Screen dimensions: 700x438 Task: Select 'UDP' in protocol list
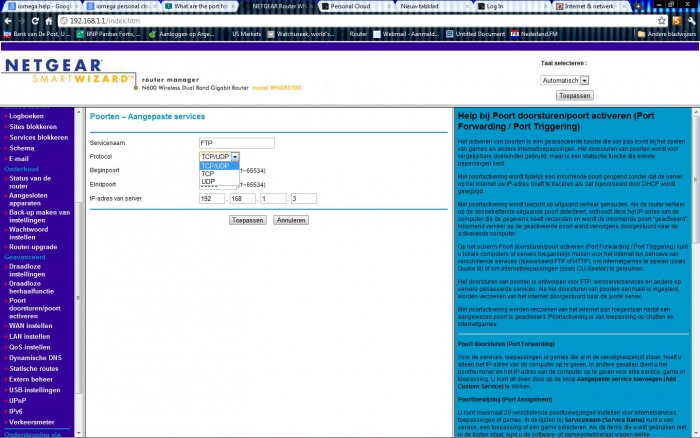(x=219, y=181)
